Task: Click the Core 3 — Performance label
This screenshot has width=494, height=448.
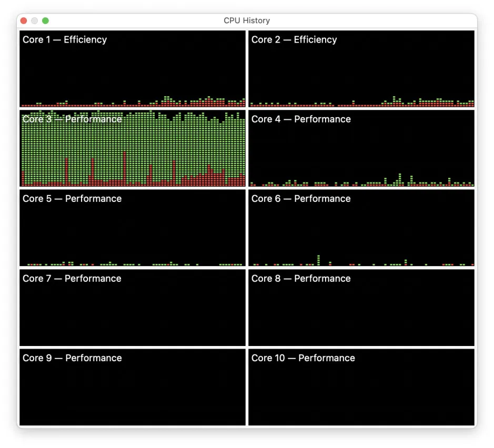Action: tap(72, 119)
